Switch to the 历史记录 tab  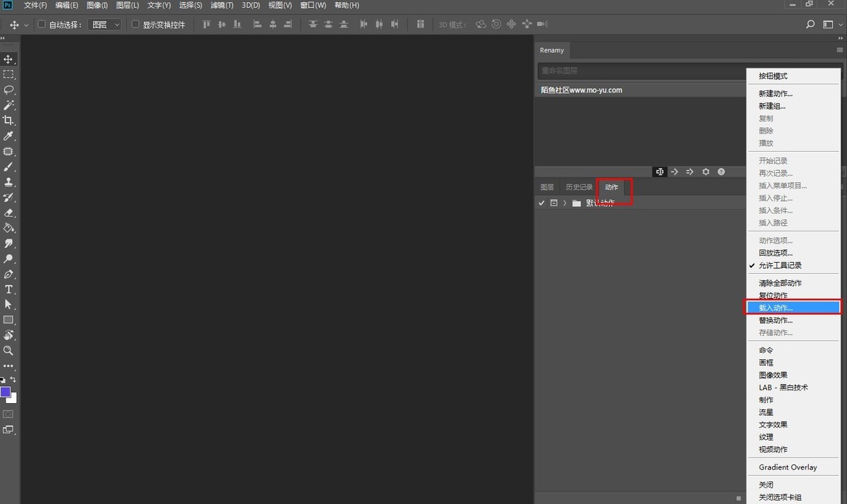(579, 188)
